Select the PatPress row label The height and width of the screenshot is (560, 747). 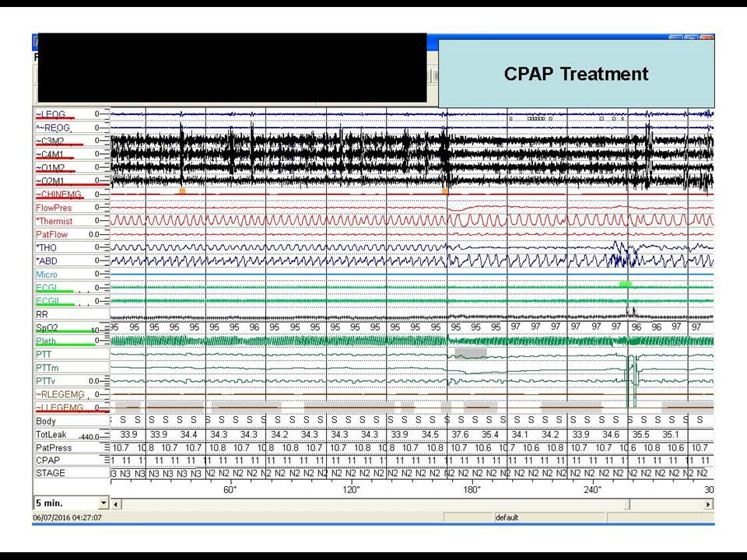[54, 448]
